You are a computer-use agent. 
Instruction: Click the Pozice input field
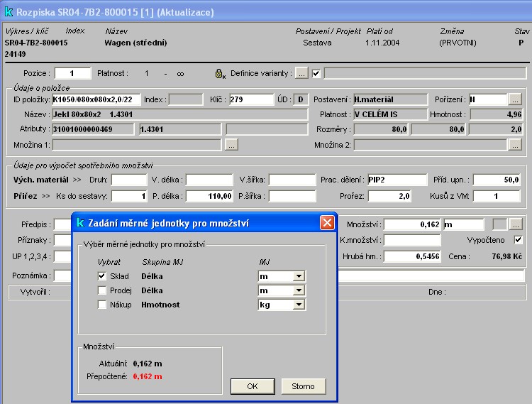point(73,73)
